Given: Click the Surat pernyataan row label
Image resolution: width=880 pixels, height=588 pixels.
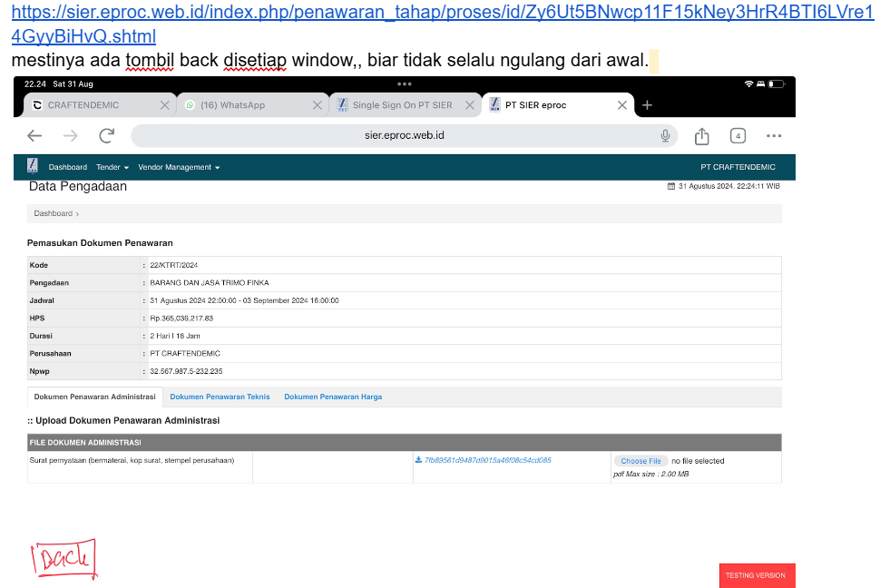Looking at the screenshot, I should 132,460.
